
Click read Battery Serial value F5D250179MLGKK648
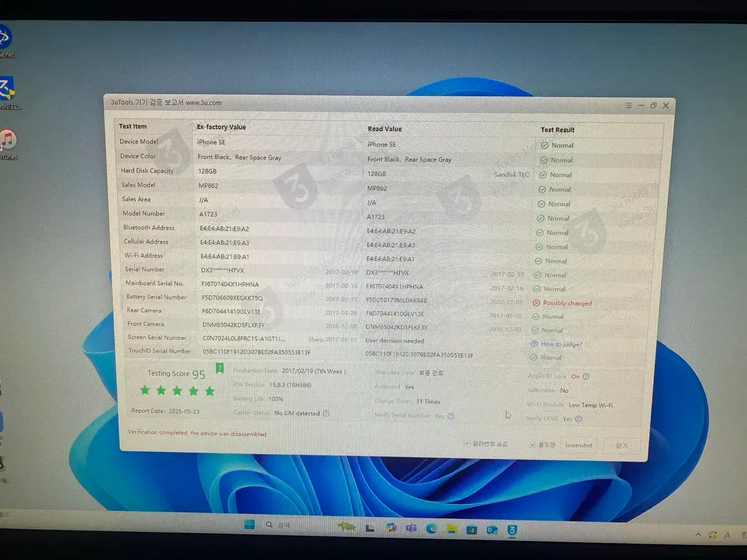397,301
